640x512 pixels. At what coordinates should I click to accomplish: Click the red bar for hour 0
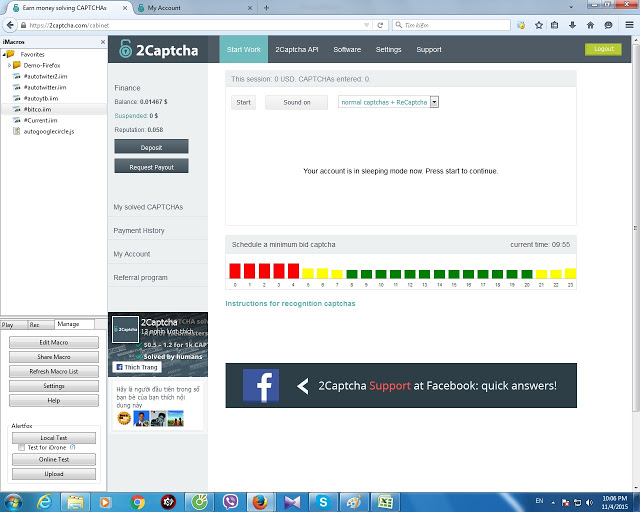pyautogui.click(x=235, y=271)
